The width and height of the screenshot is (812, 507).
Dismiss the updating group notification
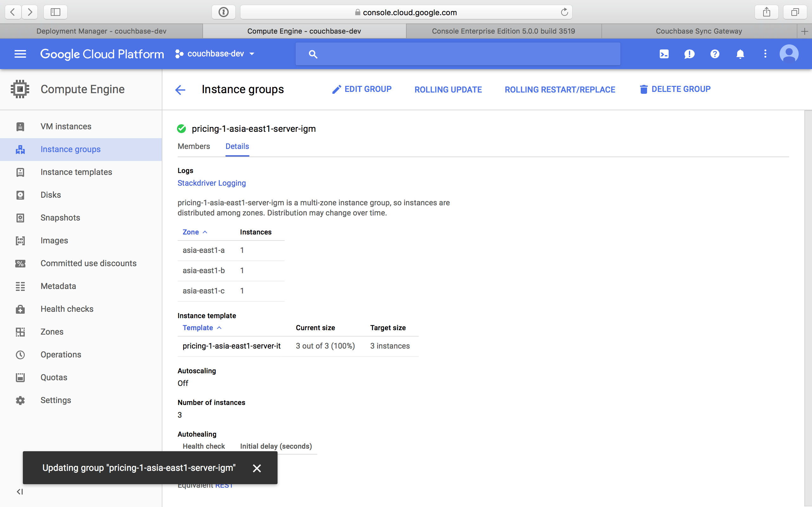(x=257, y=468)
